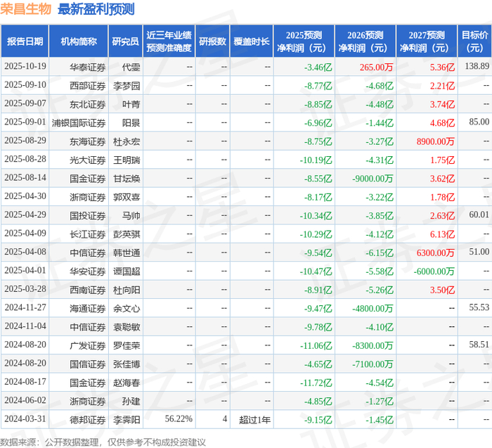The height and width of the screenshot is (448, 492).
Task: Click the 近三年业绩预测准确度 header
Action: click(x=169, y=41)
